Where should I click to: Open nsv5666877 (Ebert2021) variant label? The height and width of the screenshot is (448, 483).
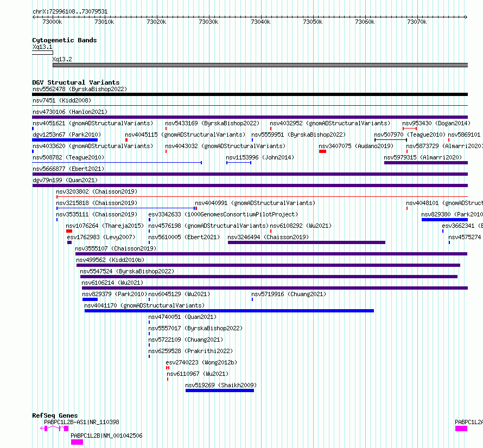point(68,169)
